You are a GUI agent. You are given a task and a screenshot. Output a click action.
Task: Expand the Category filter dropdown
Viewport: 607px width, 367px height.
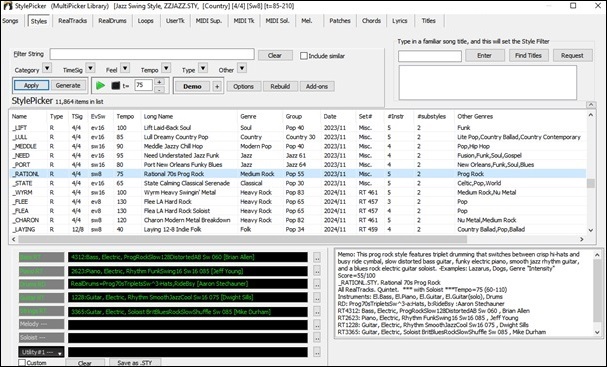46,69
